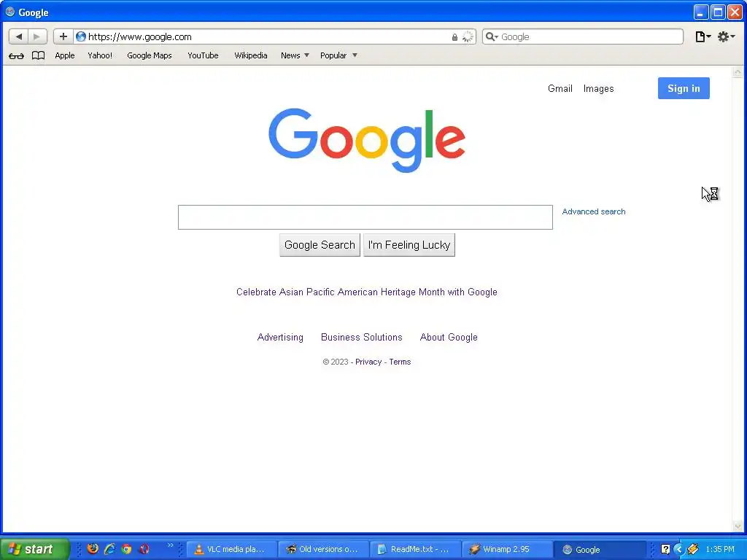Image resolution: width=747 pixels, height=560 pixels.
Task: Open the About Google link
Action: point(449,337)
